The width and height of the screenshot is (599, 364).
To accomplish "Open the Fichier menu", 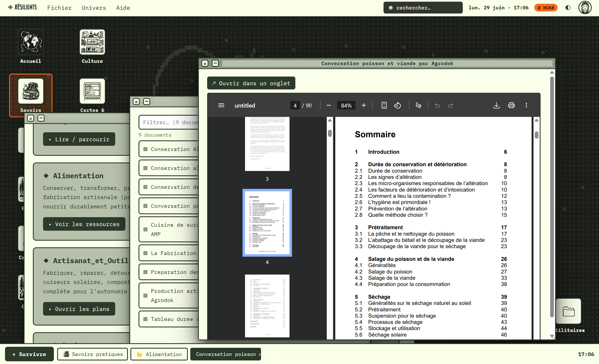I will [59, 8].
